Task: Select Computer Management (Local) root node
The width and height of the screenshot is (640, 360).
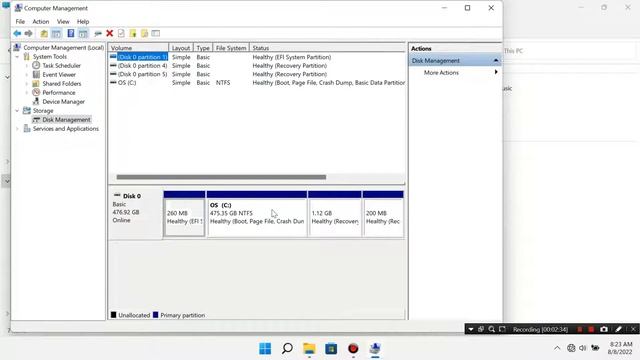Action: pos(64,48)
